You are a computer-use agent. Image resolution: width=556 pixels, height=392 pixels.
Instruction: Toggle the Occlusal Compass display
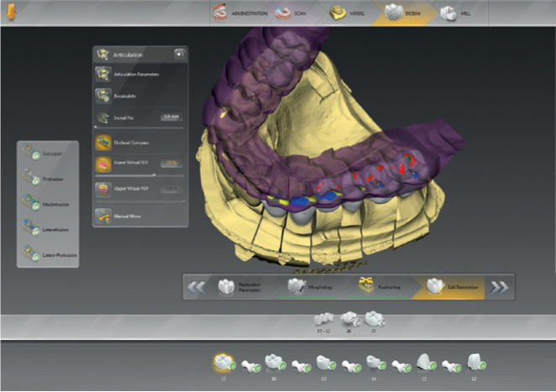104,142
